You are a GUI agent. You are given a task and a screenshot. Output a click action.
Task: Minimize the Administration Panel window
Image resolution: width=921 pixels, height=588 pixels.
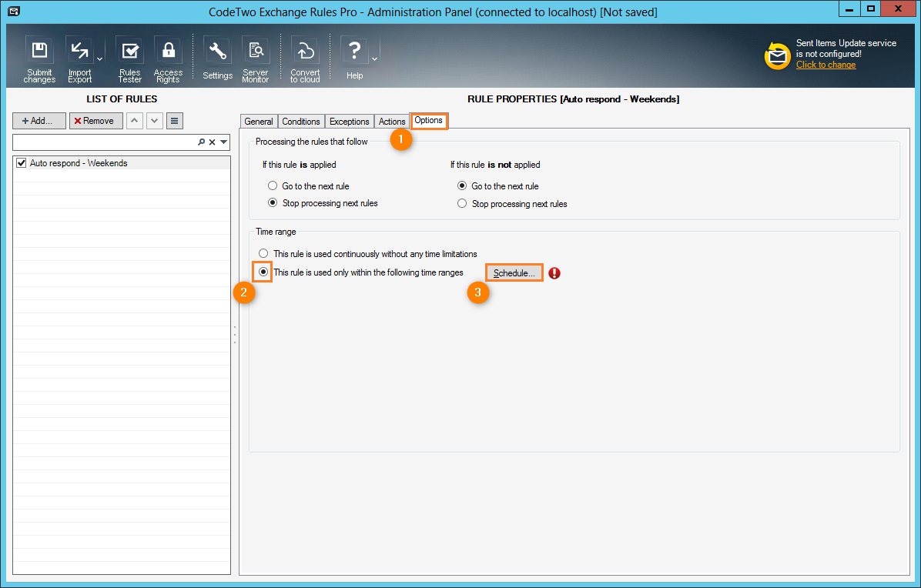[849, 8]
